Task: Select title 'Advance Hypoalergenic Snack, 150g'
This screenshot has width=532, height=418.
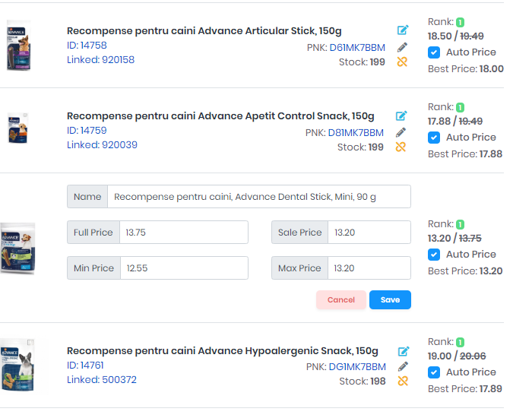Action: (288, 351)
